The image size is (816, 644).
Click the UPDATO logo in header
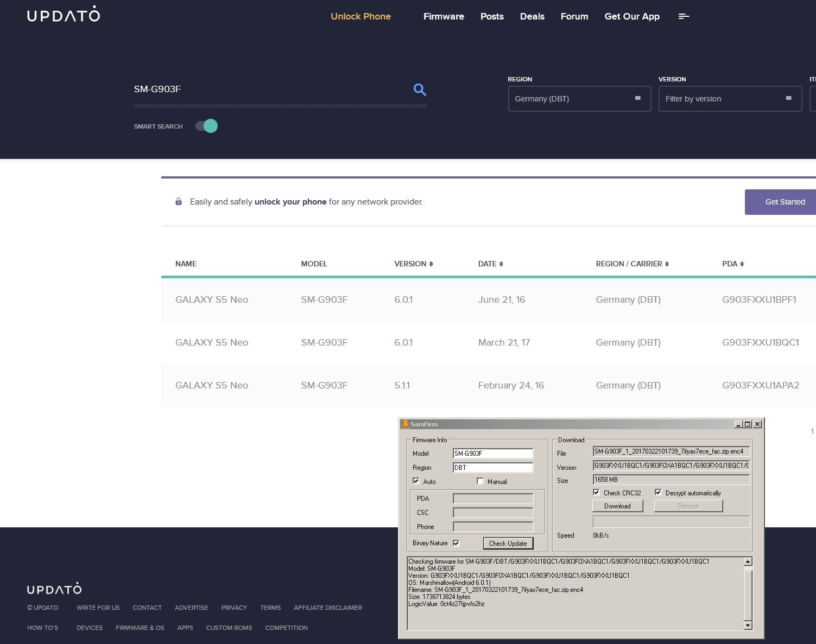click(64, 15)
